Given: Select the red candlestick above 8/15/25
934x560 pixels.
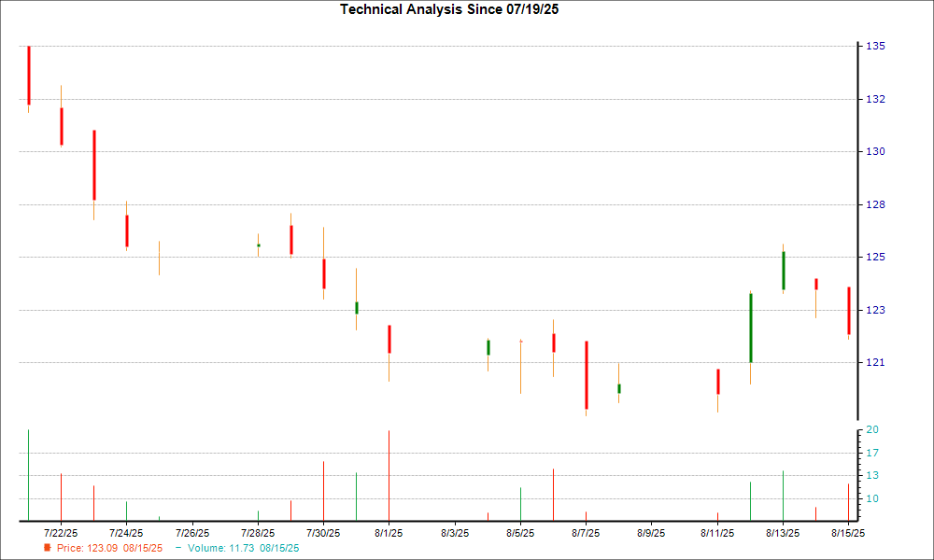Looking at the screenshot, I should 849,311.
